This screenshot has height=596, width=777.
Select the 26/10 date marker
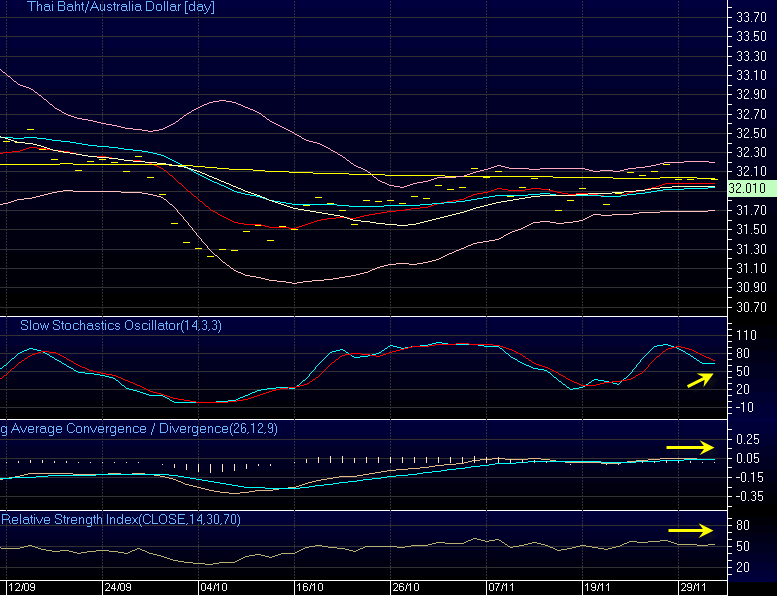(405, 587)
